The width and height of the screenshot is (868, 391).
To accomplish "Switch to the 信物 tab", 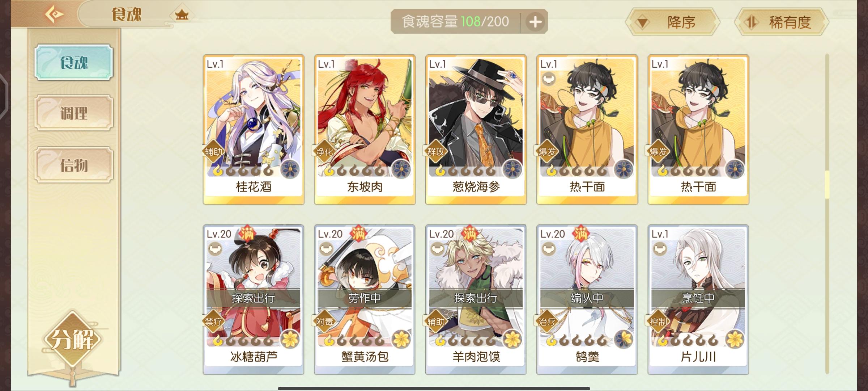I will click(x=74, y=165).
